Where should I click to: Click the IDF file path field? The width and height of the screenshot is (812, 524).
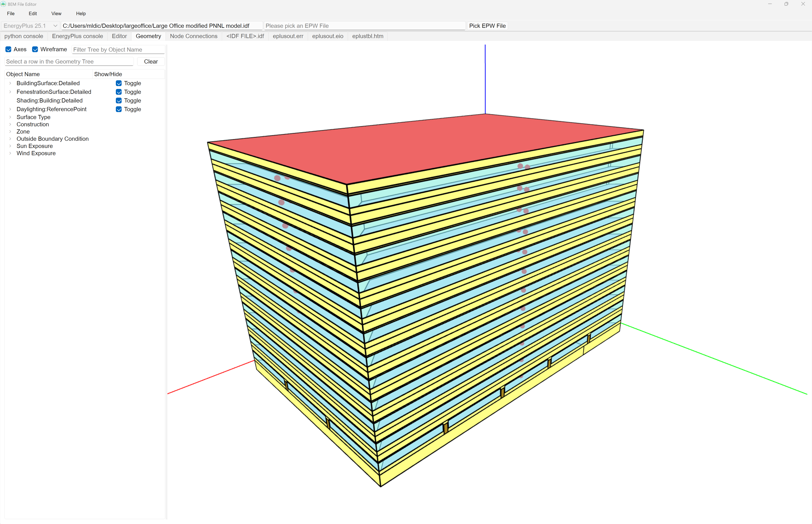pyautogui.click(x=162, y=26)
